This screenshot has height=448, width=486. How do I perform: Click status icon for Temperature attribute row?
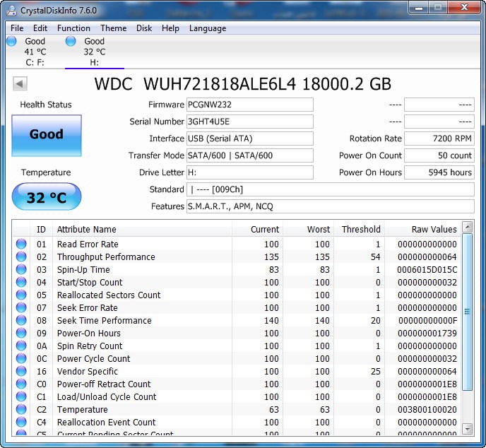tap(21, 409)
